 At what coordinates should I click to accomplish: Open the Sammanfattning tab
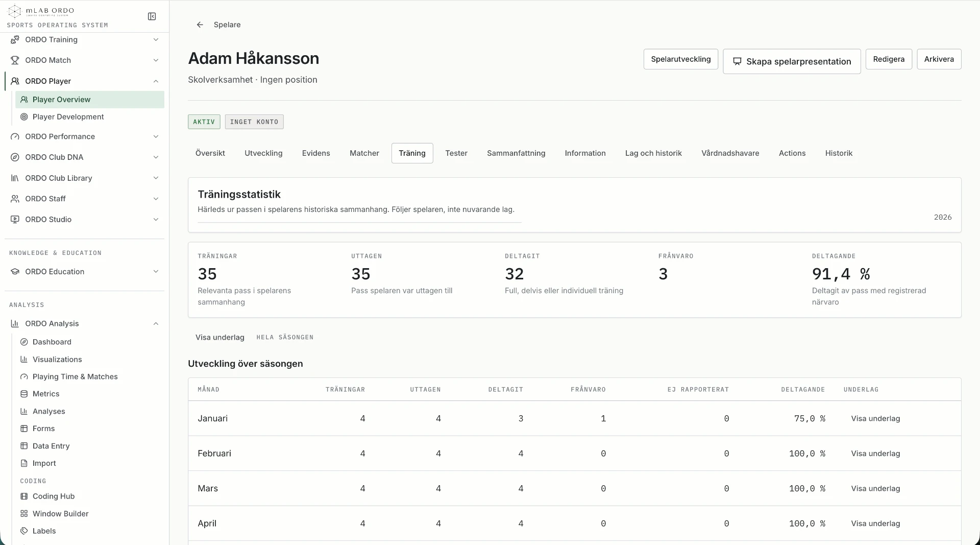click(x=516, y=153)
